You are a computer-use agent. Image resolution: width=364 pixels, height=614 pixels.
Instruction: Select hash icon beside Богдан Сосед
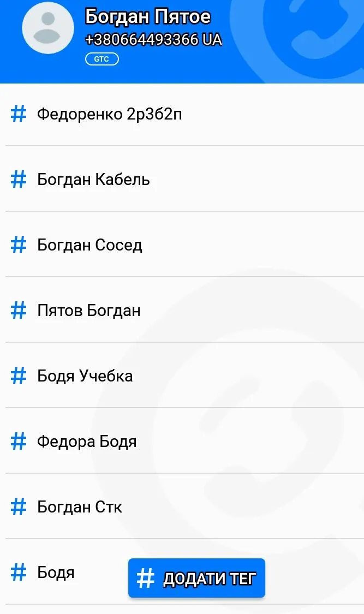tap(19, 245)
